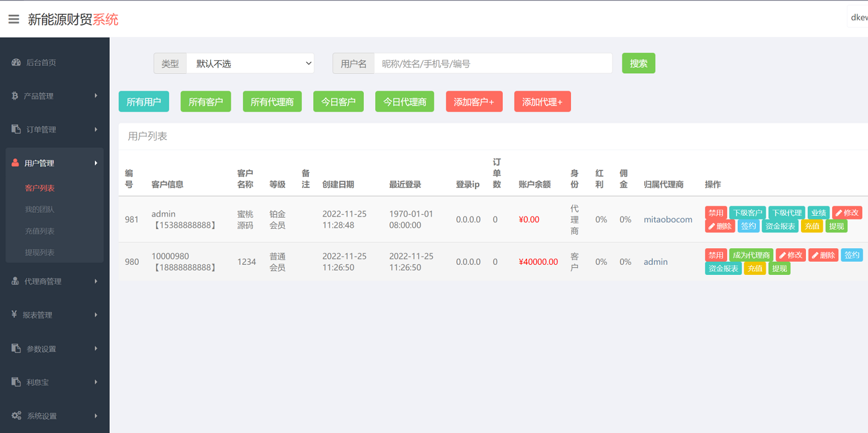Click the copy icon beside 订单管理

[16, 130]
